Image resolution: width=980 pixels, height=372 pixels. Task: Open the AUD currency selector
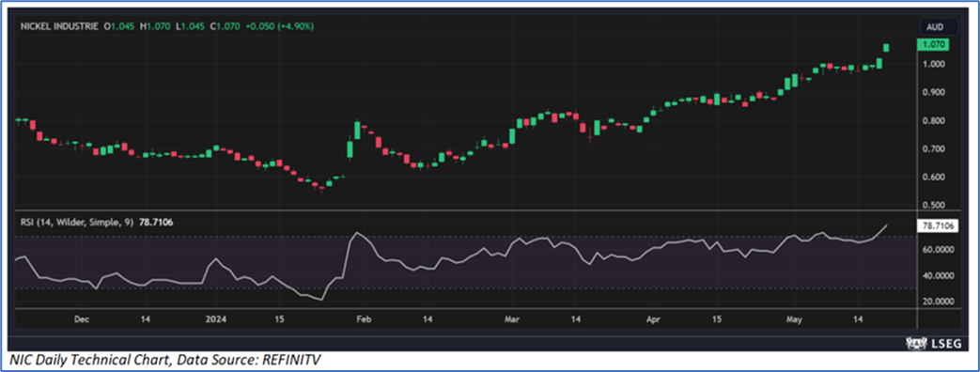point(938,27)
